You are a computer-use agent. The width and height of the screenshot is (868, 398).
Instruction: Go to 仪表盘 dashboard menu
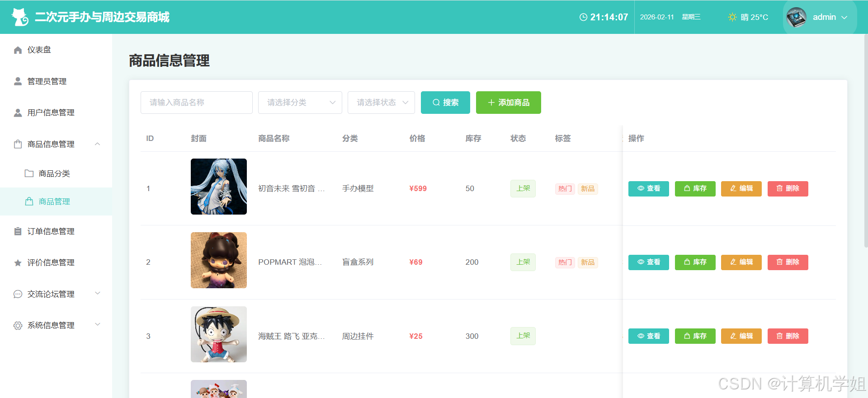[56, 50]
